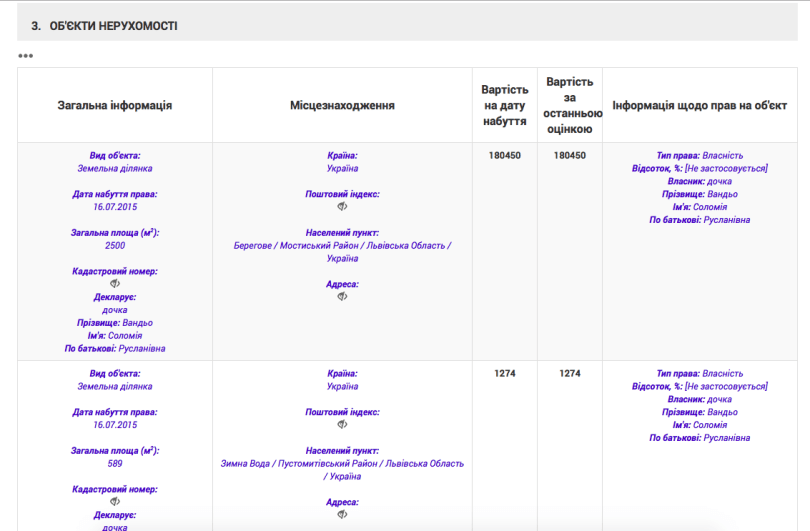Click the total area value 2500
The image size is (810, 531).
coord(115,245)
